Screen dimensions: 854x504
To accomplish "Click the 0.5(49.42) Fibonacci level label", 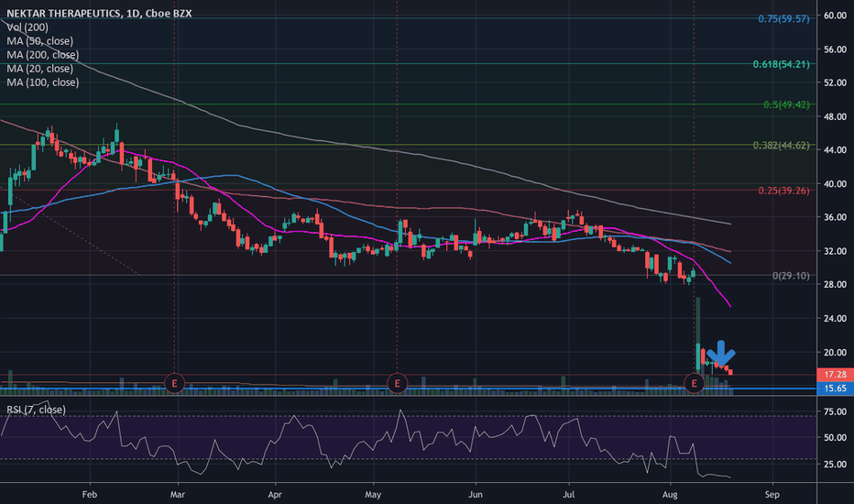I will pyautogui.click(x=786, y=104).
